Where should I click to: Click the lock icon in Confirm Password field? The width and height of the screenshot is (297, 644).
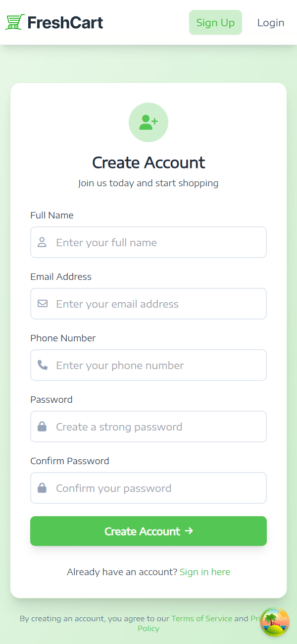tap(42, 488)
